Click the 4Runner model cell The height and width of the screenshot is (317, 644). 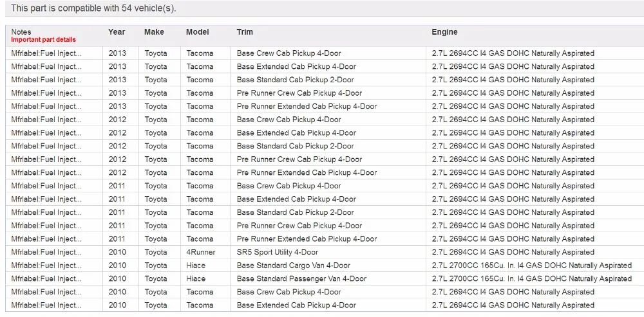point(201,252)
